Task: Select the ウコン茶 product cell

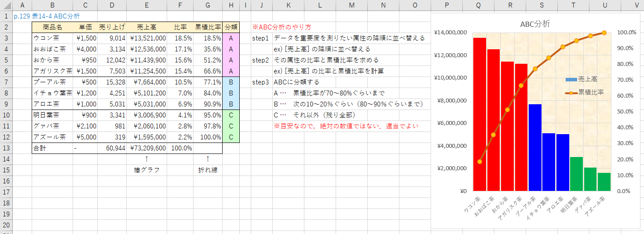Action: [x=52, y=38]
